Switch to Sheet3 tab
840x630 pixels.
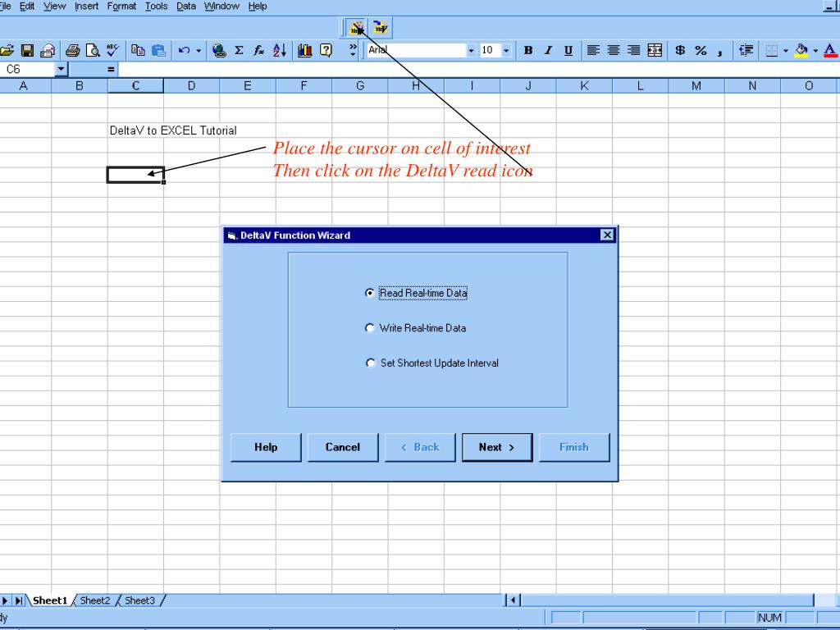[139, 600]
